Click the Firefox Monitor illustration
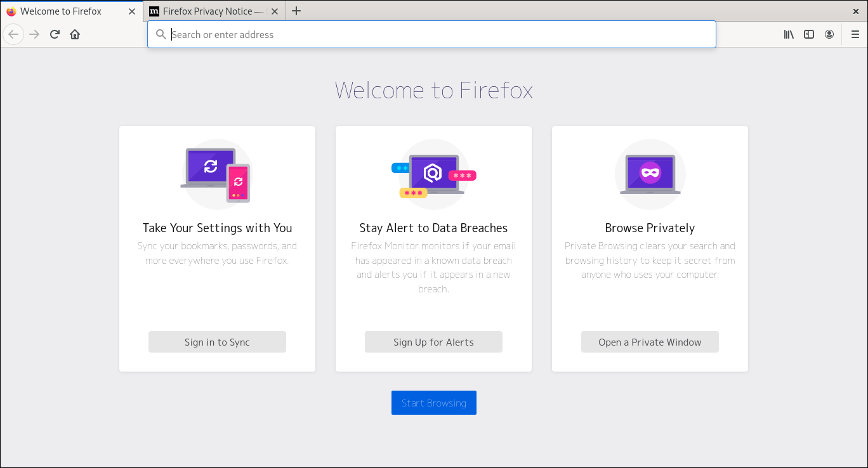 point(433,174)
